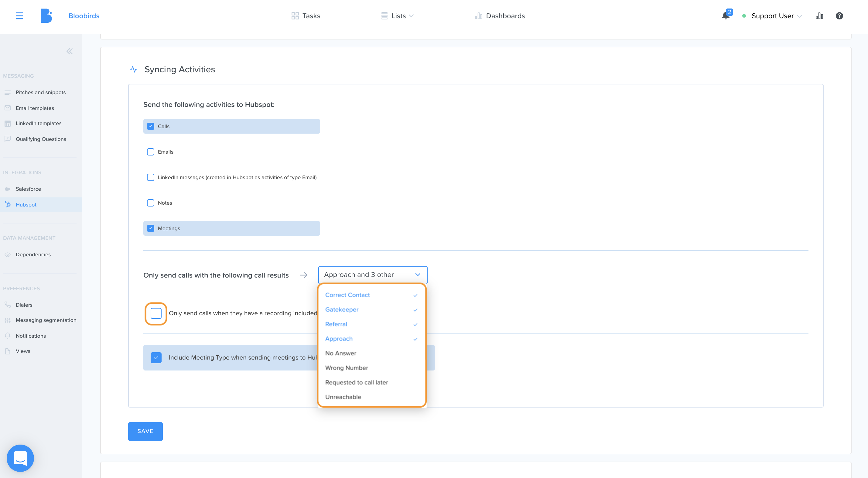Click the Dependencies eye icon
868x478 pixels.
pos(7,255)
